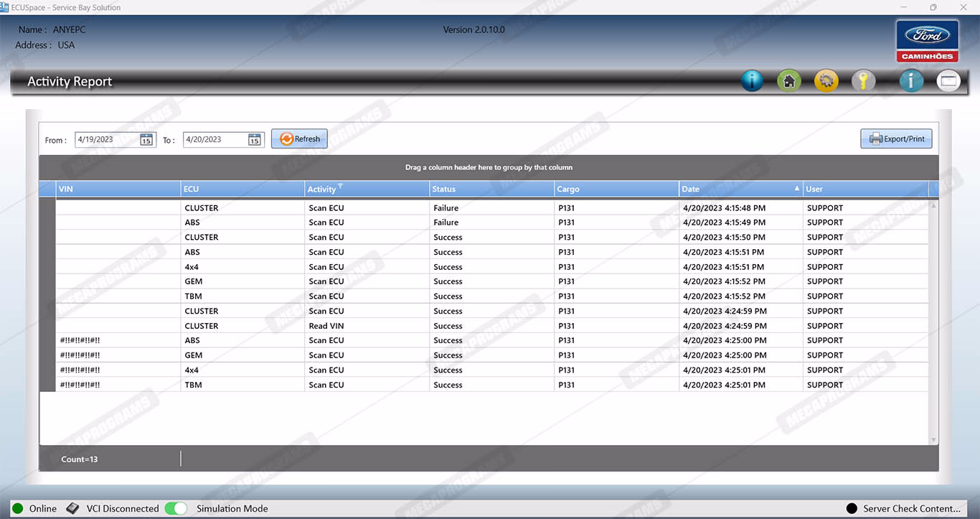Open settings via the yellow gear icon
This screenshot has height=519, width=980.
pyautogui.click(x=826, y=81)
